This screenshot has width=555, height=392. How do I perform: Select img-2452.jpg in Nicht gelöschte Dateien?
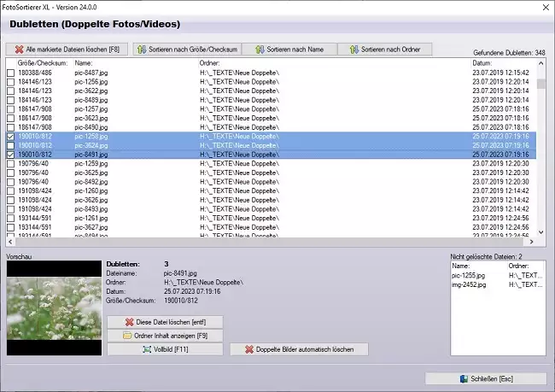coord(468,284)
